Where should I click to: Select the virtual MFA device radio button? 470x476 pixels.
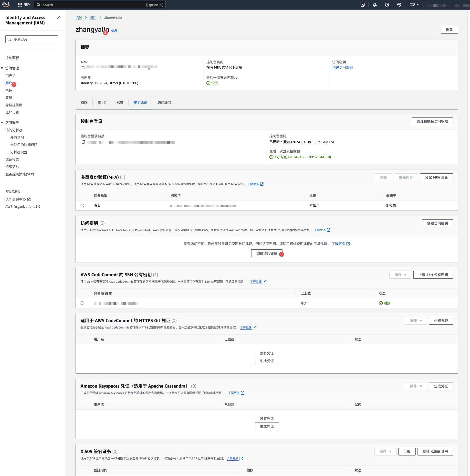coord(82,205)
